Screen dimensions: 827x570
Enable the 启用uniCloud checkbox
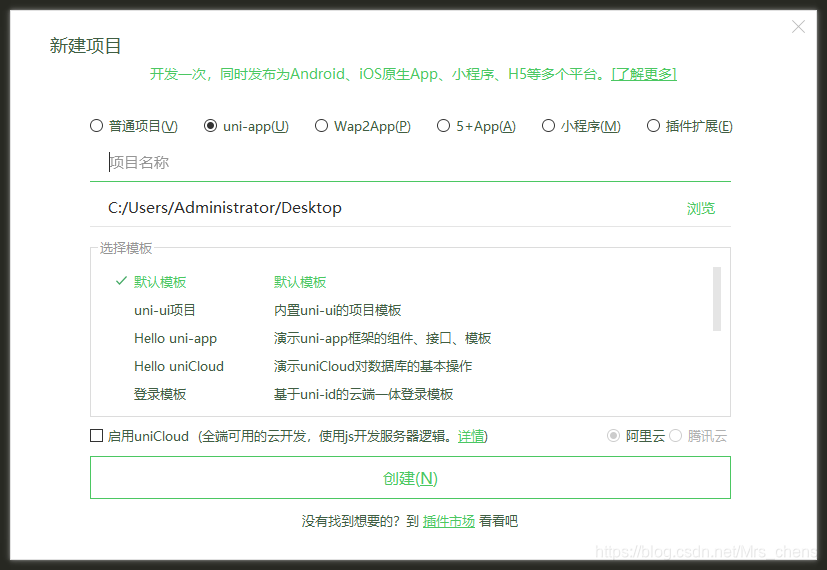[97, 436]
